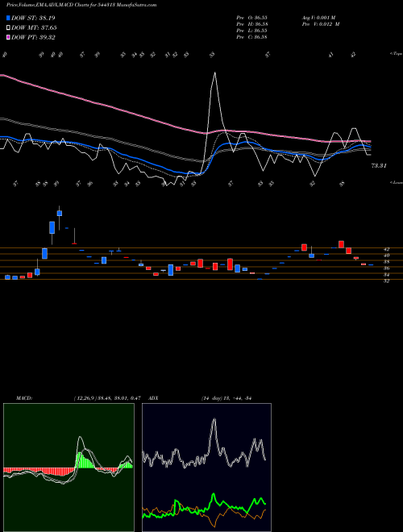Click the ADX panel title label
403x532 pixels.
[153, 398]
